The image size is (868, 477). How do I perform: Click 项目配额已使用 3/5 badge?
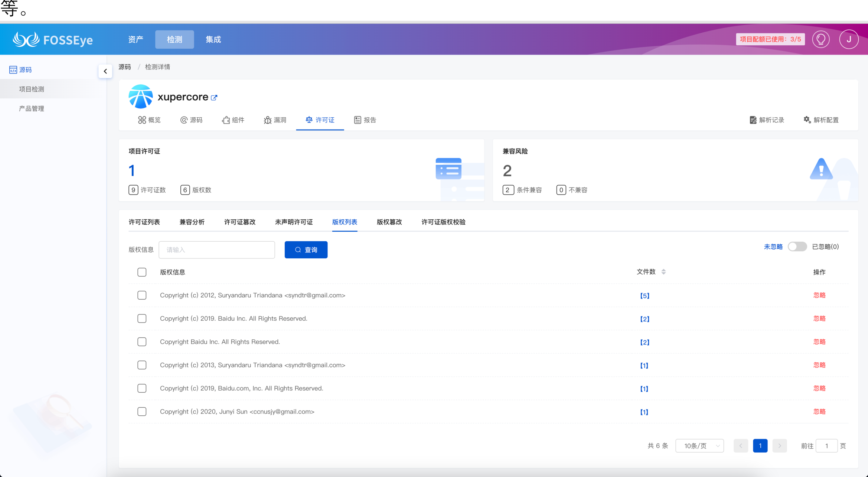pos(770,39)
